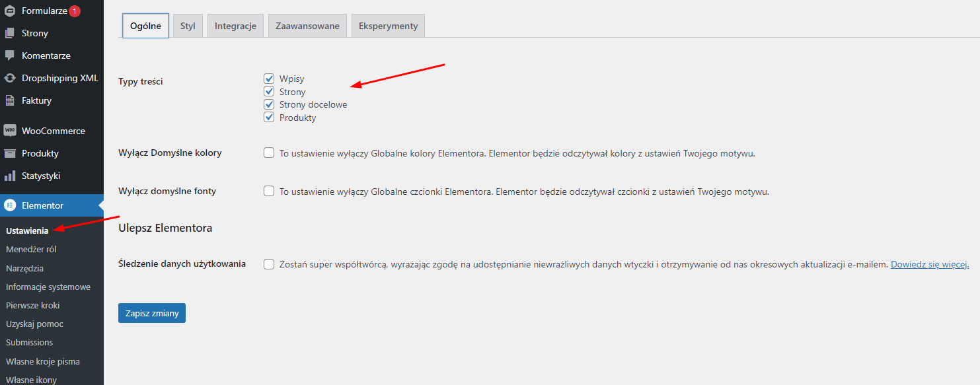Click the Faktury invoice icon
The width and height of the screenshot is (980, 385).
9,100
